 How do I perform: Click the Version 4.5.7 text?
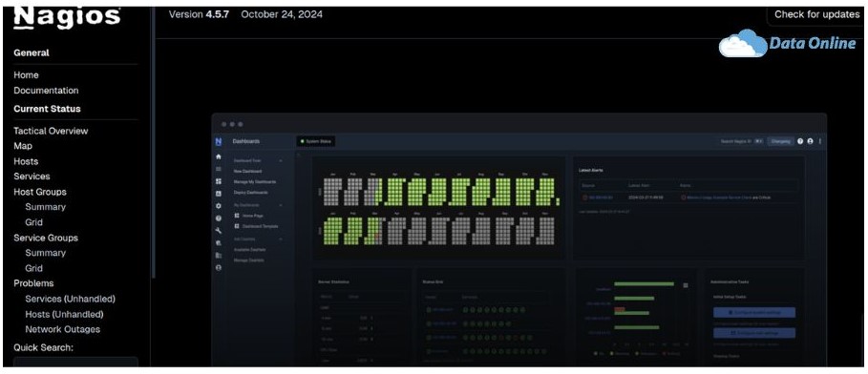pos(200,14)
